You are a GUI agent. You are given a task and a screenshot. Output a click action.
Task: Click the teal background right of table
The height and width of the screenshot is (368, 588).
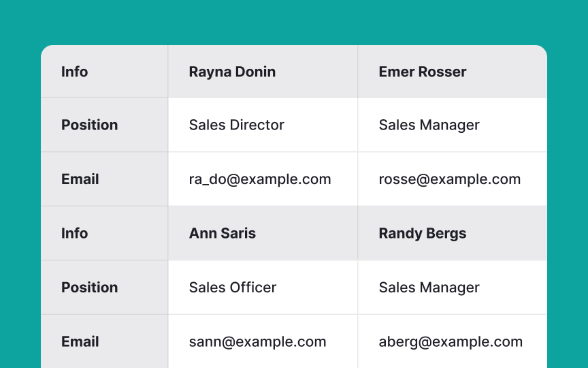coord(568,204)
